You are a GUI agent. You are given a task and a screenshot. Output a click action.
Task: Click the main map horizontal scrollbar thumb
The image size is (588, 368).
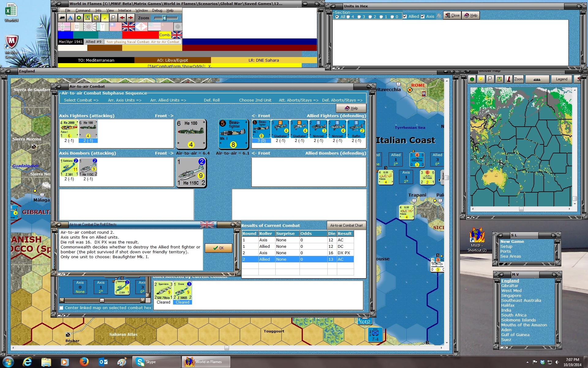point(227,348)
